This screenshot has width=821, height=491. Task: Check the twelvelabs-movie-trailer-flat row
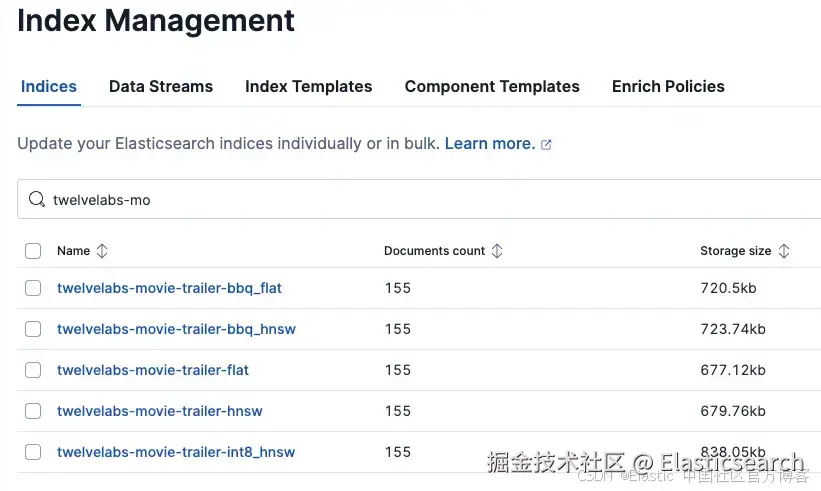[33, 370]
